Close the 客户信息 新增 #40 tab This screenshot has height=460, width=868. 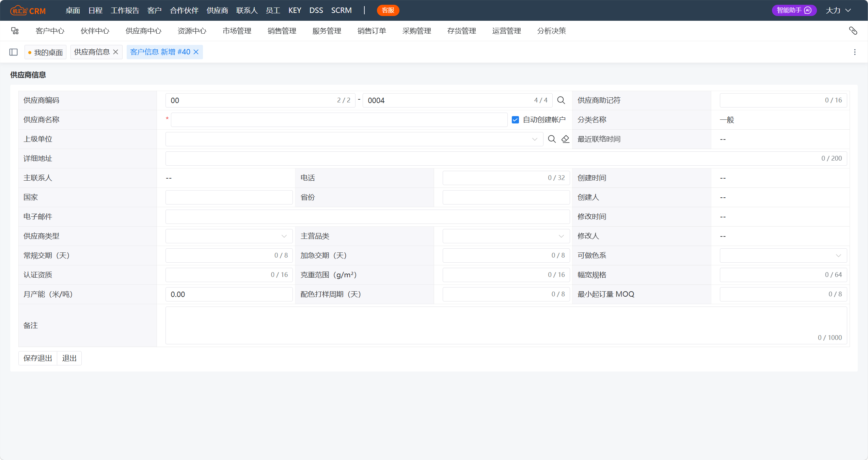(x=196, y=52)
